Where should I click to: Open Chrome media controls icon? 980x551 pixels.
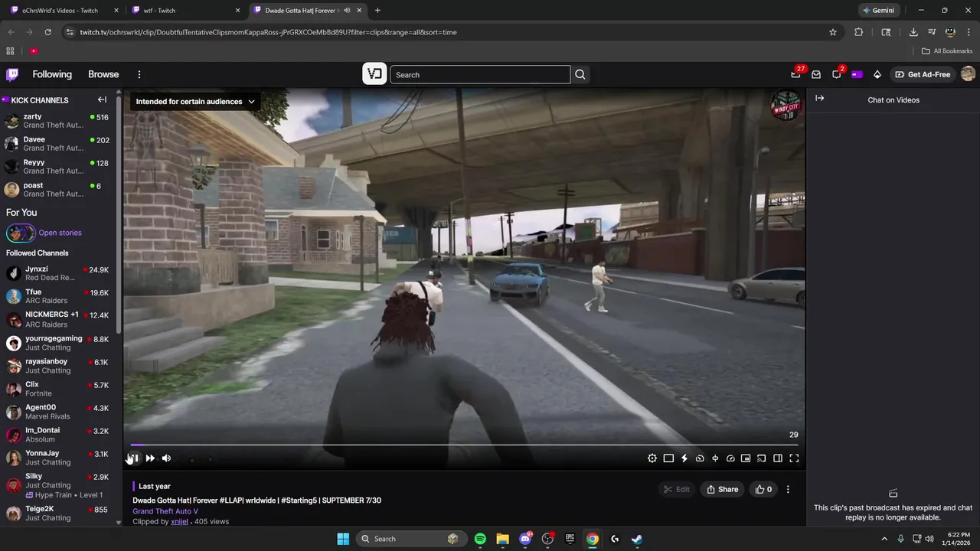click(x=932, y=32)
